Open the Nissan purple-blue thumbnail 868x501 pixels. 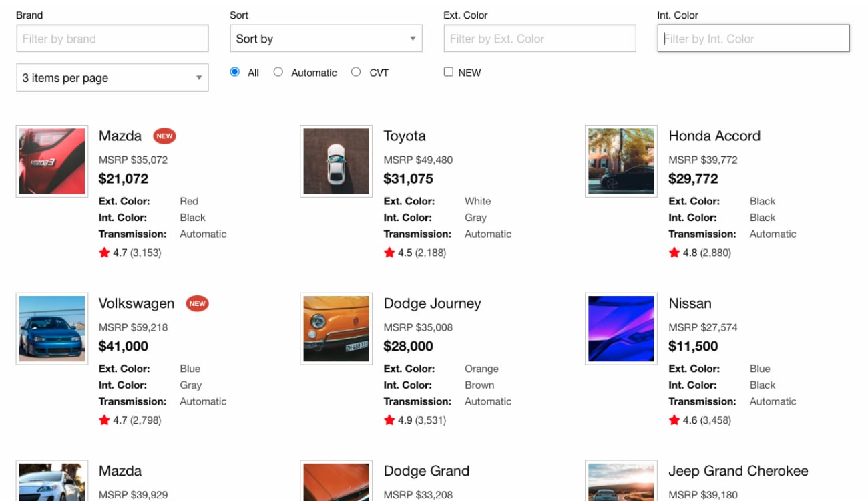[x=621, y=329]
